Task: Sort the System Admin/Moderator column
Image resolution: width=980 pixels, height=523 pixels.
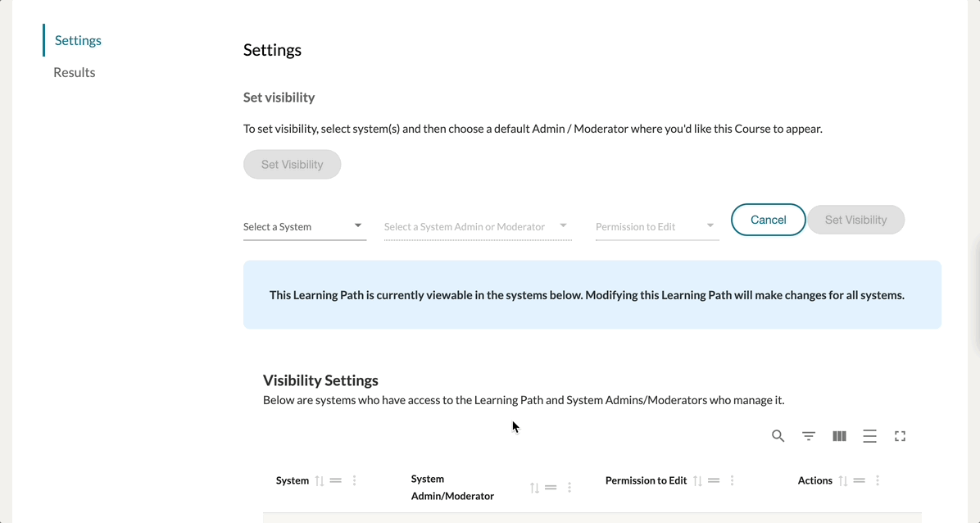Action: (x=534, y=488)
